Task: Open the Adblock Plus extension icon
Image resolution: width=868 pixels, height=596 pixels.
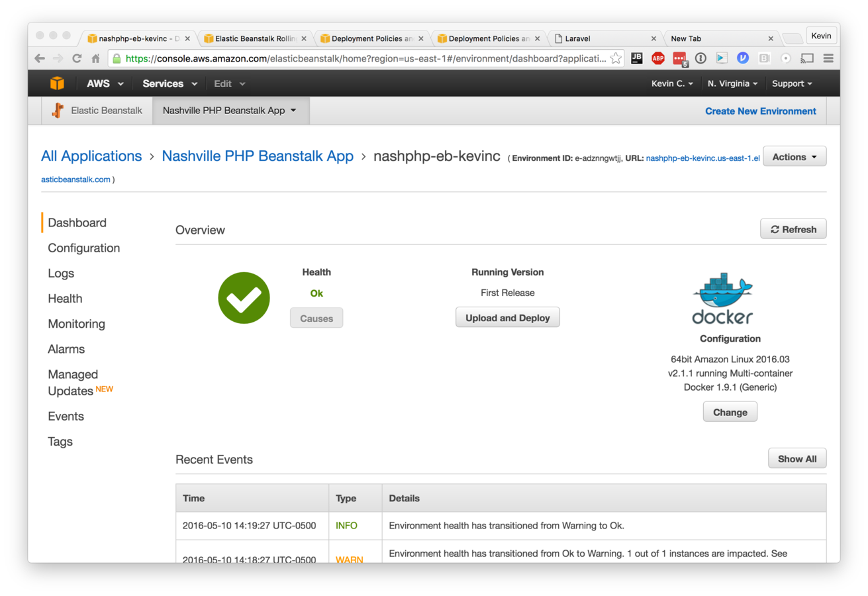Action: (658, 58)
